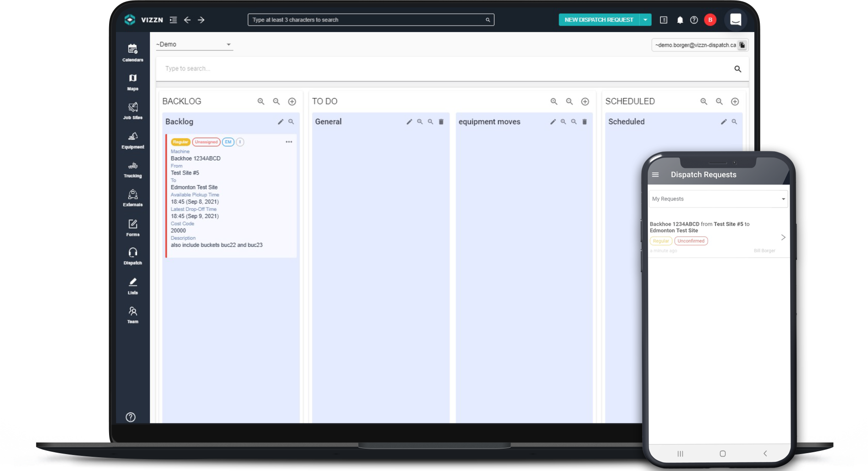Open the Team section in sidebar
Viewport: 868px width, 471px height.
[x=132, y=315]
